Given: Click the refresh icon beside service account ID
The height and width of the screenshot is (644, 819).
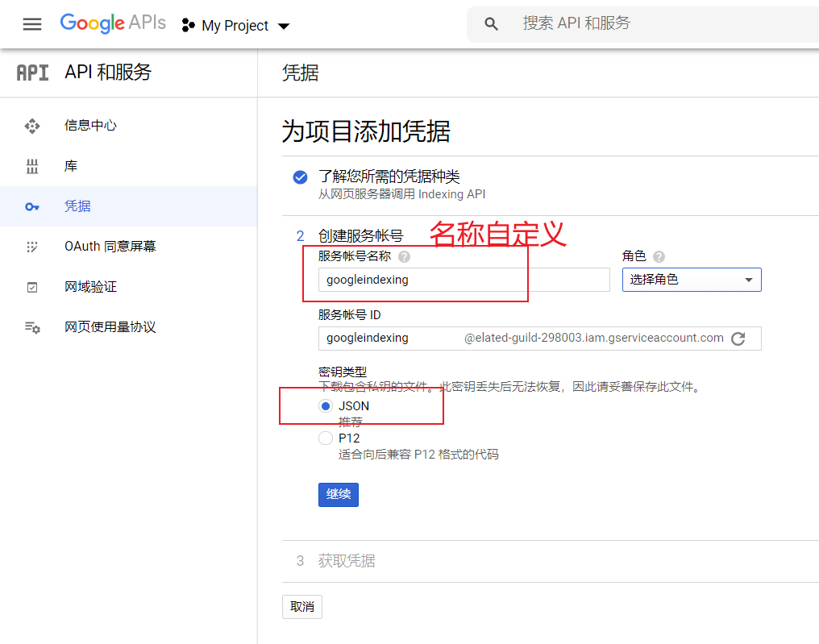Looking at the screenshot, I should click(x=738, y=339).
